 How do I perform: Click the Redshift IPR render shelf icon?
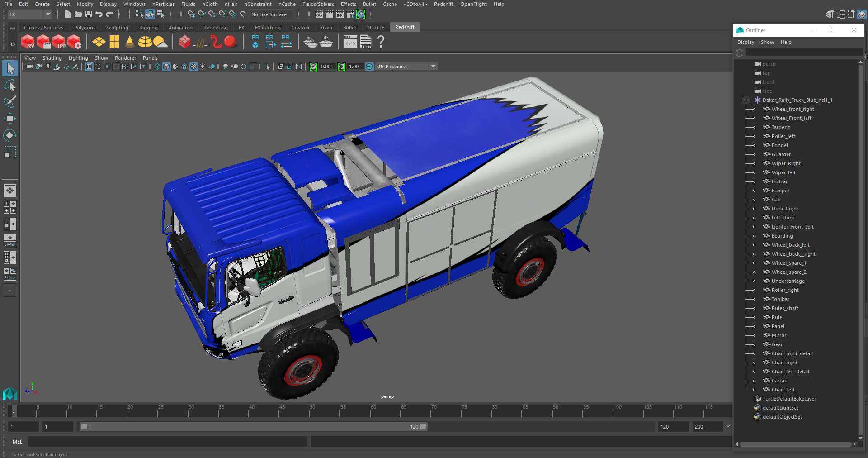click(x=59, y=42)
